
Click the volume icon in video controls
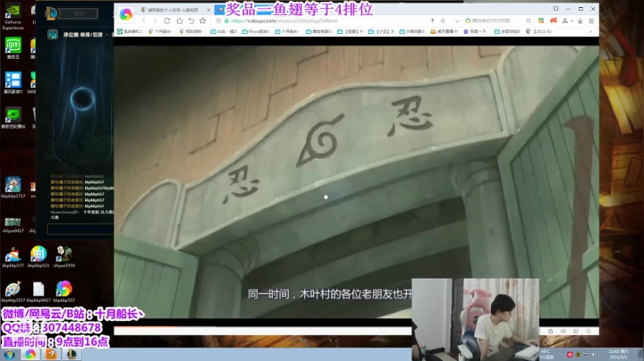tap(563, 331)
